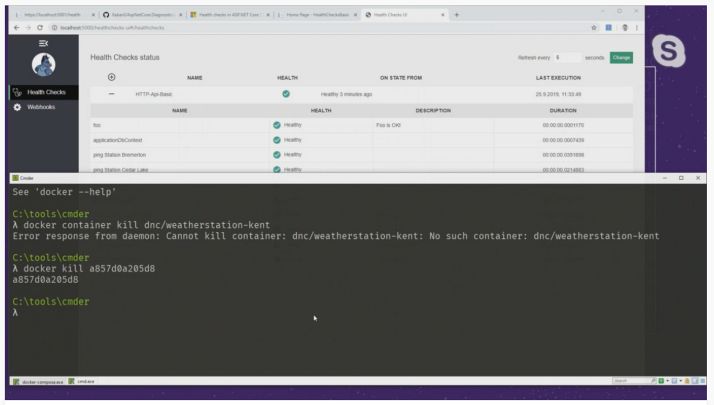Collapse the sidebar with the hamburger icon
The width and height of the screenshot is (714, 405).
click(x=43, y=43)
